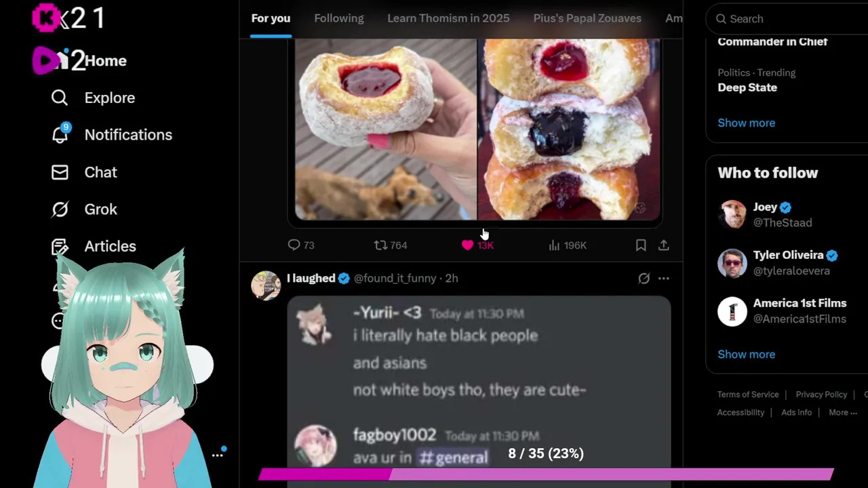Expand trending list with Show more
This screenshot has width=868, height=488.
(x=746, y=123)
